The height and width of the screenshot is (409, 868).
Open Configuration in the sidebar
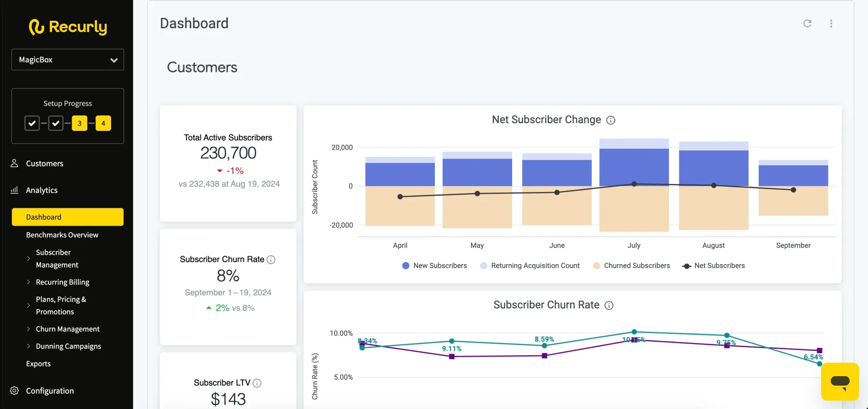point(50,391)
